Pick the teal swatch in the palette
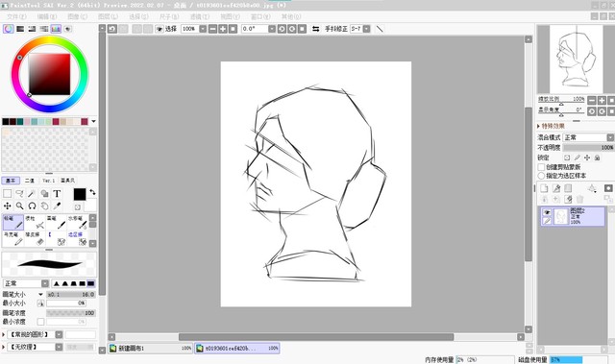 (20, 122)
